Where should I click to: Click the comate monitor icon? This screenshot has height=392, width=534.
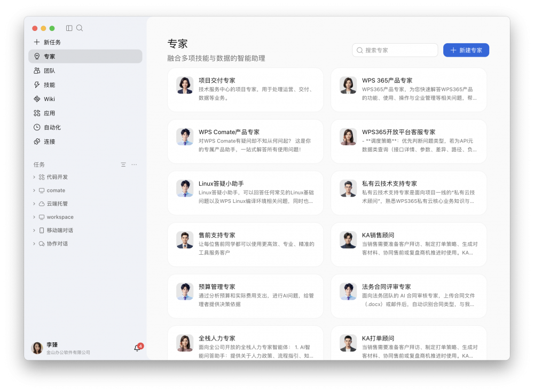point(42,190)
